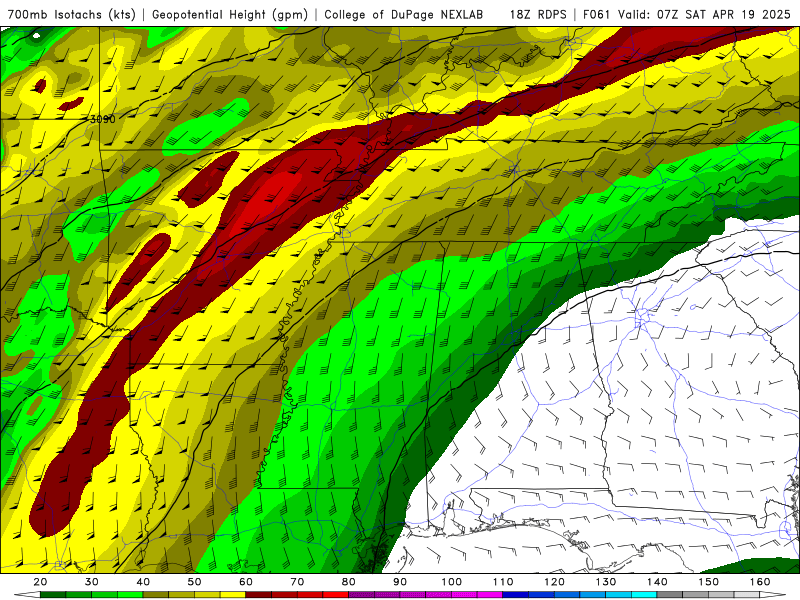Screen dimensions: 800x600
Task: Select the purple swatch starting at 80
Action: 361,595
